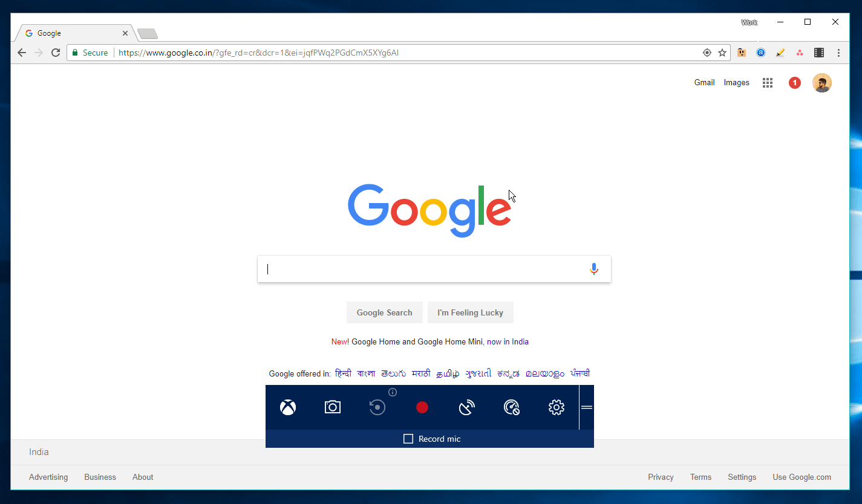Click inside the search input field

click(x=423, y=268)
